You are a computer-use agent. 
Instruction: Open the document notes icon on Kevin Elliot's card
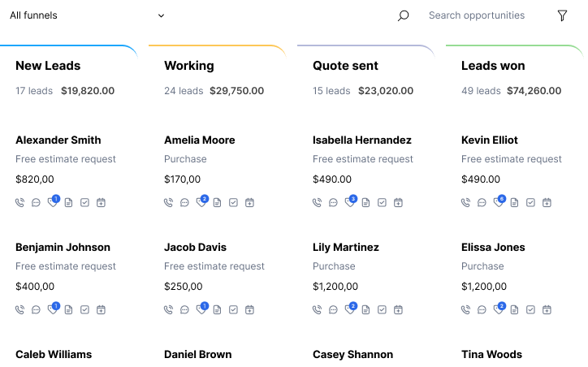(x=515, y=203)
